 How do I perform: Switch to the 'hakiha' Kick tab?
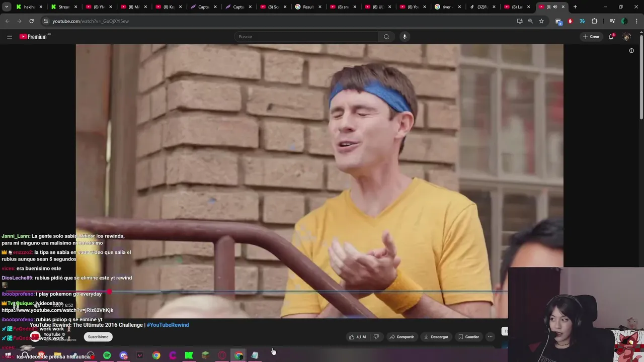pos(29,7)
